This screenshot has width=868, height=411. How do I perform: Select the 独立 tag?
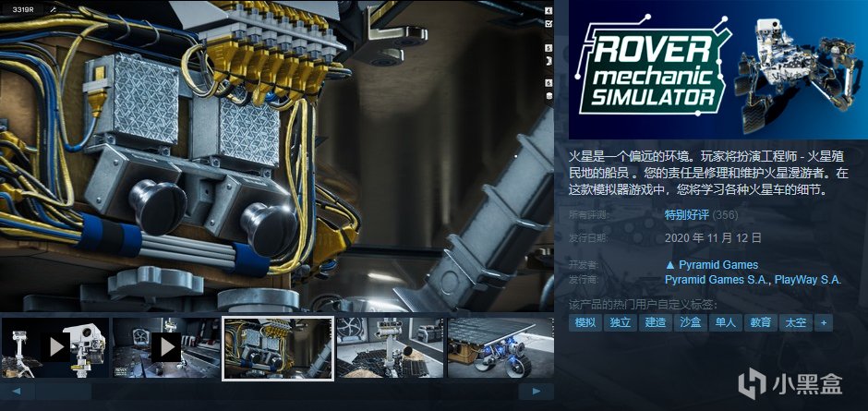click(x=620, y=323)
